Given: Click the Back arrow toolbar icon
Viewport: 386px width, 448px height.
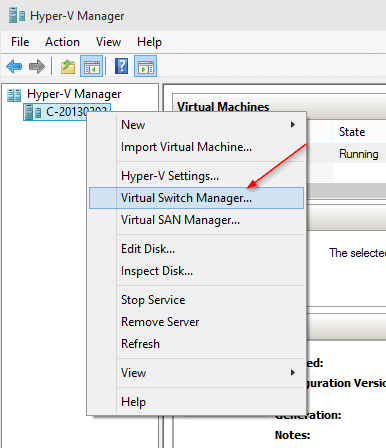Looking at the screenshot, I should pos(14,66).
